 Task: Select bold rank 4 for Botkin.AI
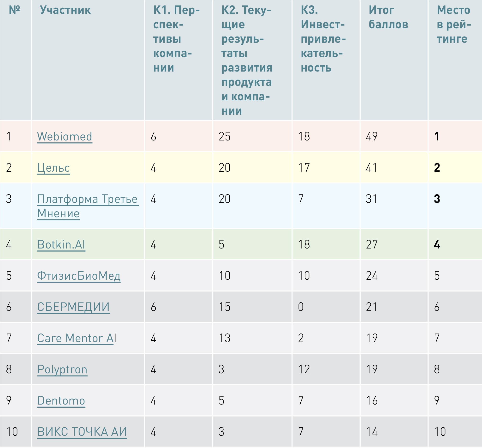click(437, 244)
